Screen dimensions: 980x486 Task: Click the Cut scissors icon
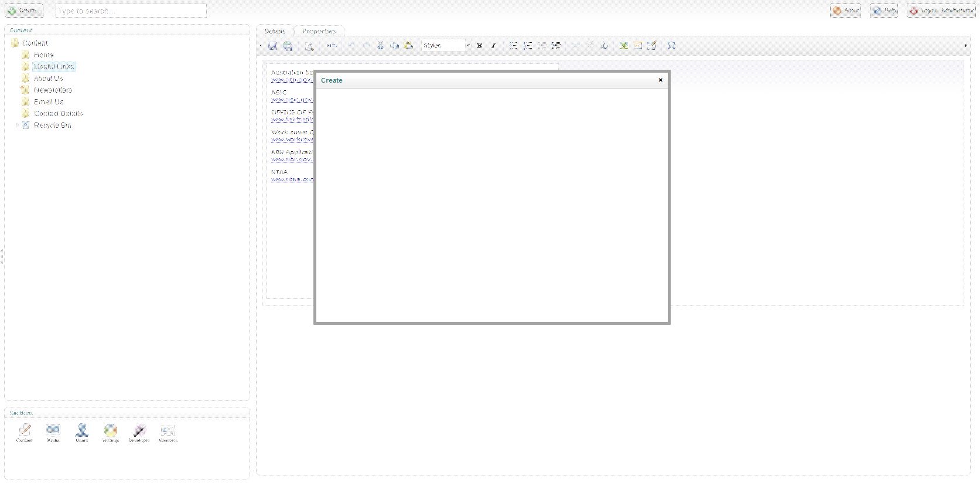380,46
